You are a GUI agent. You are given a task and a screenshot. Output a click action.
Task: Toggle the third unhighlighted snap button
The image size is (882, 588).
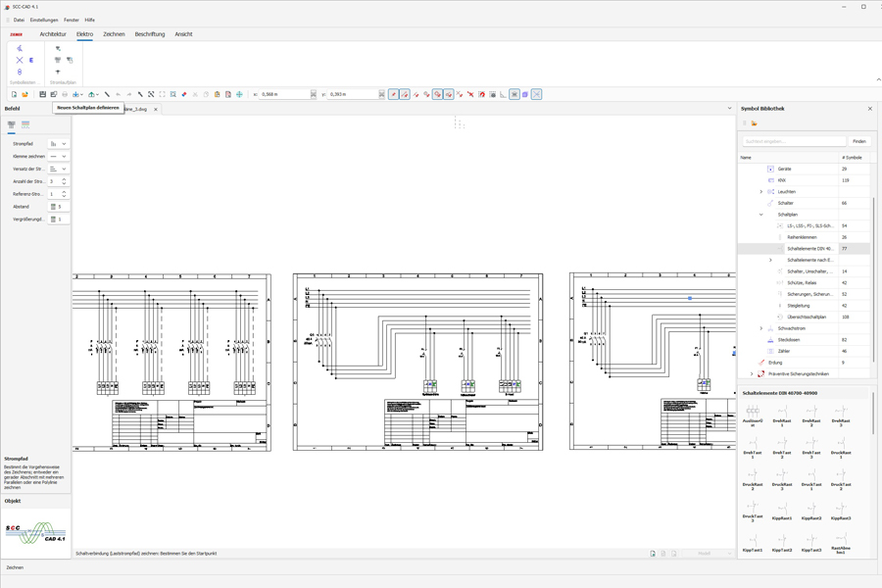pos(416,94)
